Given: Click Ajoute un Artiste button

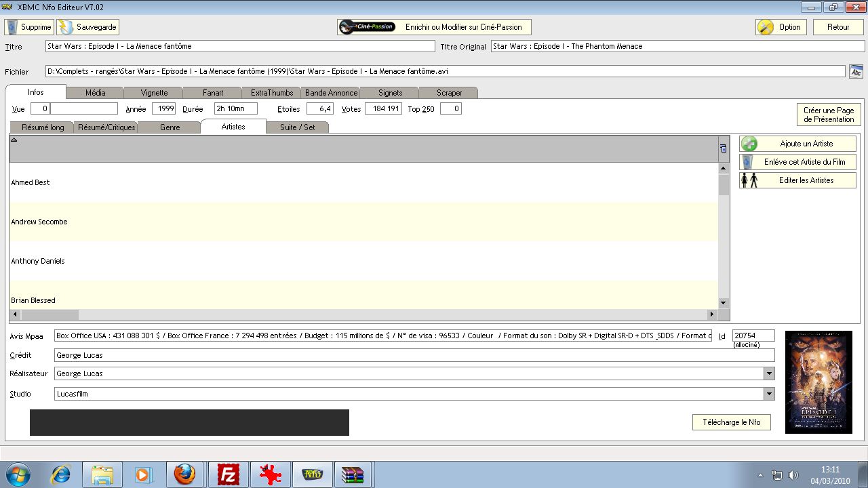Looking at the screenshot, I should [x=797, y=144].
